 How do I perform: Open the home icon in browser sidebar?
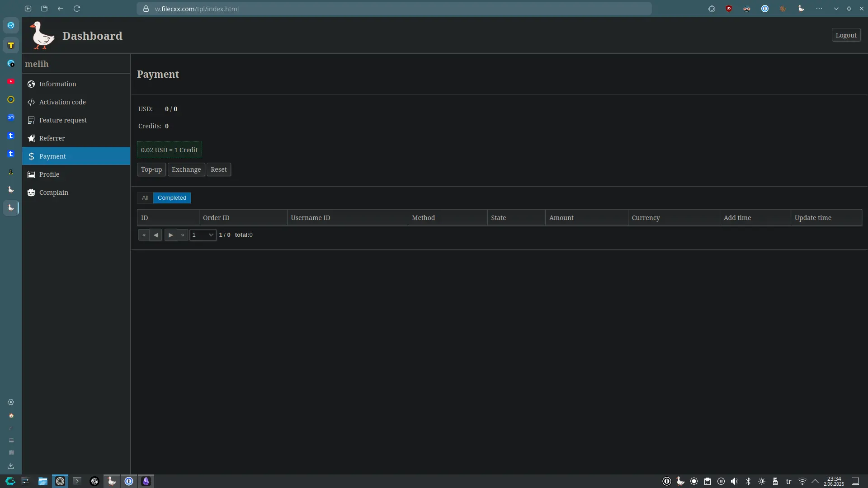[x=11, y=416]
